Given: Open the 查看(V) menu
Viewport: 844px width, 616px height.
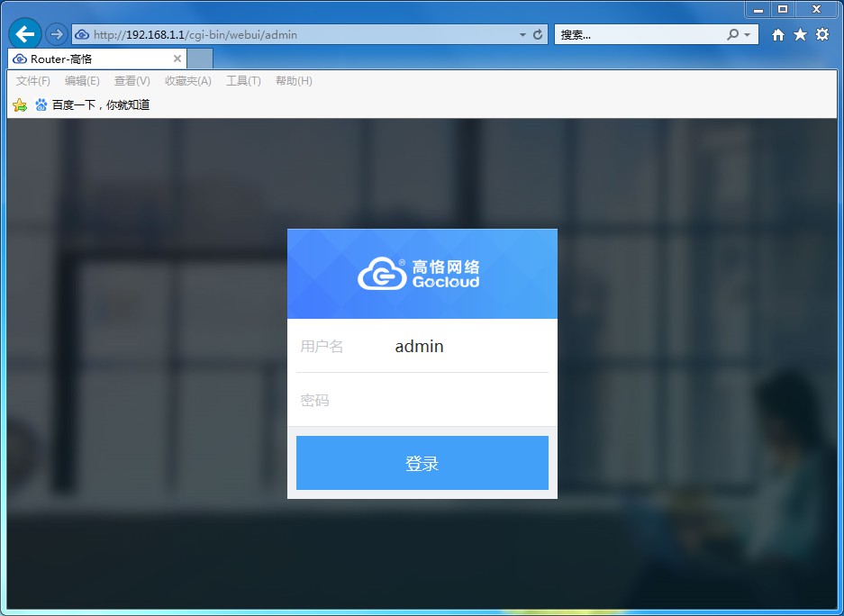Looking at the screenshot, I should pos(132,81).
